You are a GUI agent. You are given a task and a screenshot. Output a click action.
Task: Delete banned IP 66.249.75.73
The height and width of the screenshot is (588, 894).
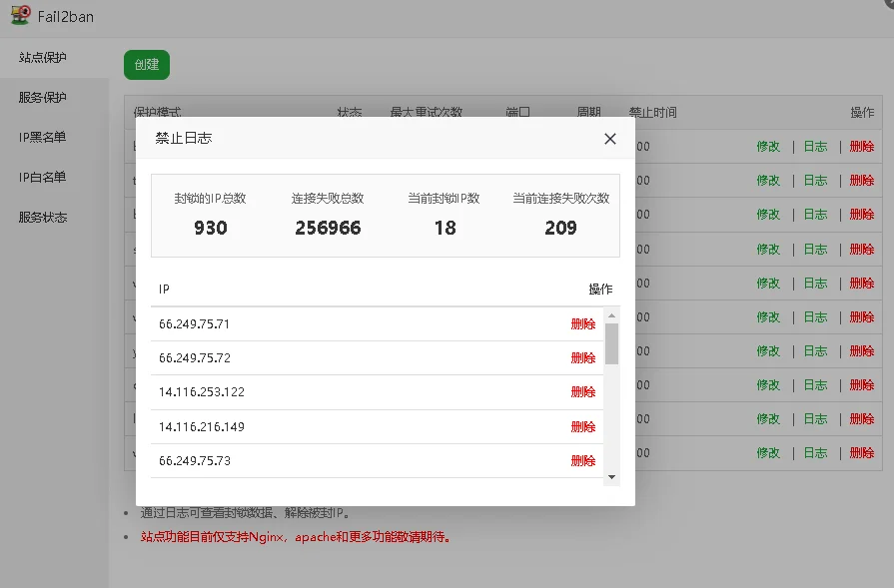point(582,461)
